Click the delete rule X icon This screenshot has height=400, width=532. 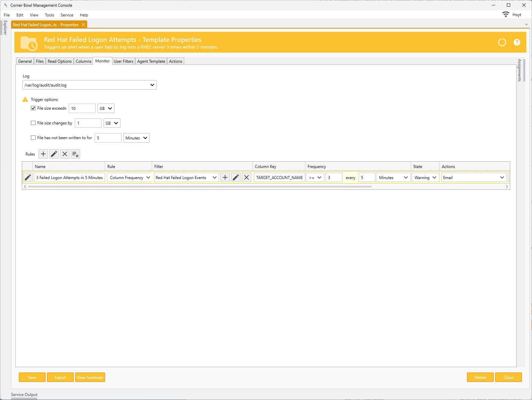click(65, 154)
